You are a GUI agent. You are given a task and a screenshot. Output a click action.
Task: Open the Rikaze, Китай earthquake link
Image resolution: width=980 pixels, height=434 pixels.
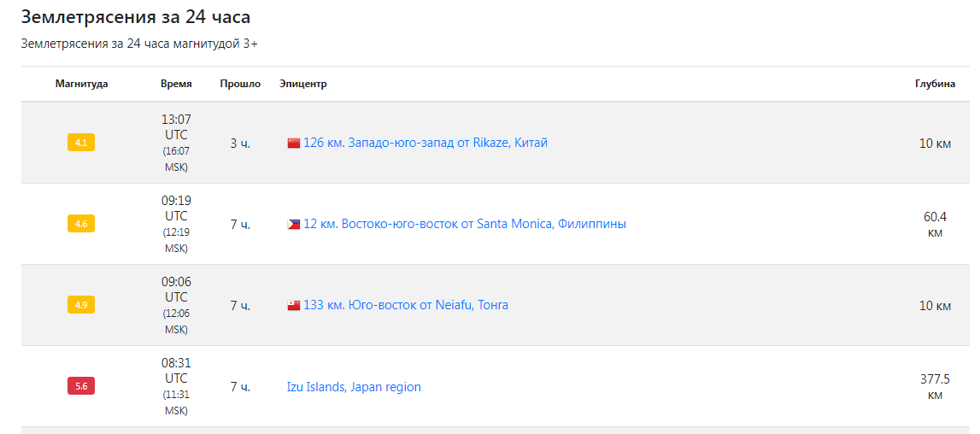tap(425, 144)
